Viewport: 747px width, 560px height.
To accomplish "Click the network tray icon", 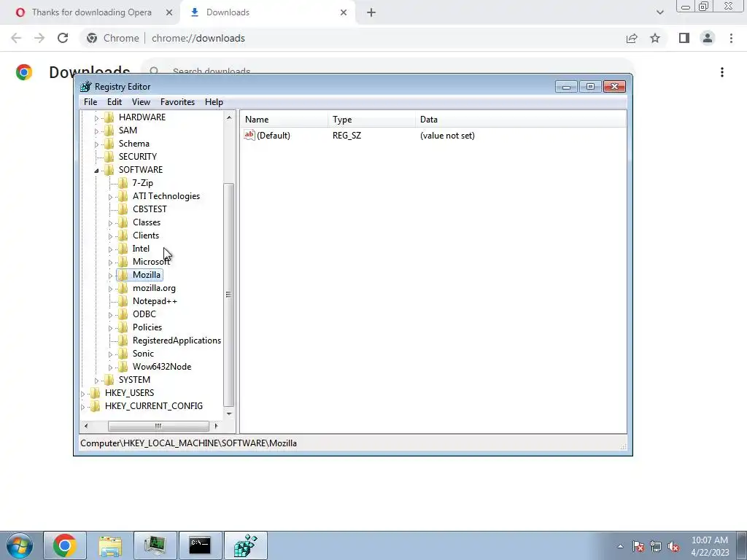I will (656, 547).
